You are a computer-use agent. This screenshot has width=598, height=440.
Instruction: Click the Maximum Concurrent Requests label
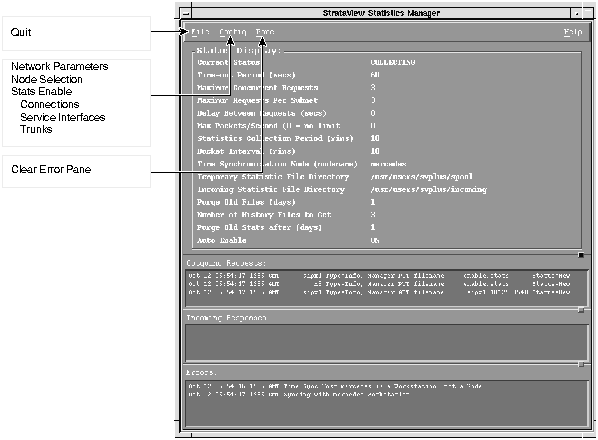click(257, 88)
